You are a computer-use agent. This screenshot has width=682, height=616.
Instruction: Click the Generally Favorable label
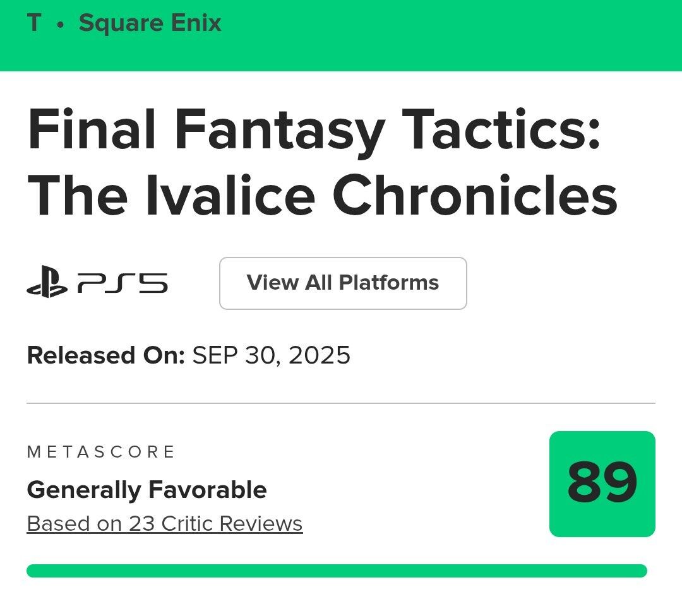(x=147, y=490)
